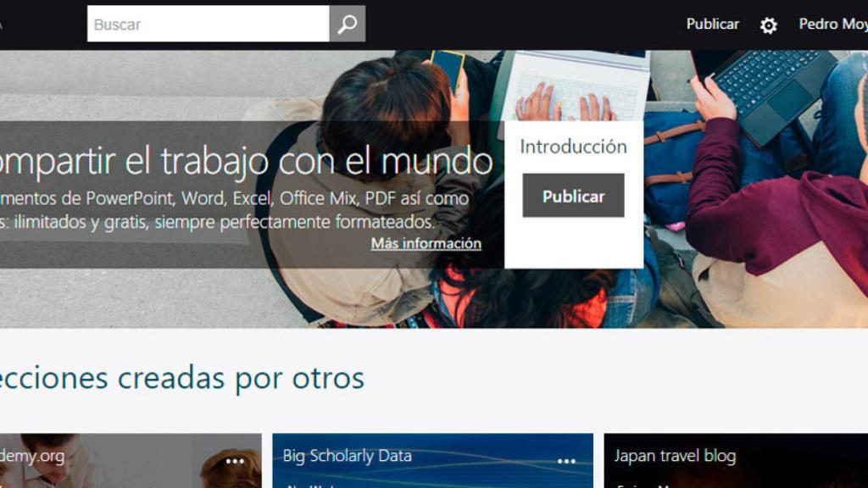Viewport: 868px width, 488px height.
Task: Click the Publicar button in the Introducción panel
Action: [x=573, y=195]
